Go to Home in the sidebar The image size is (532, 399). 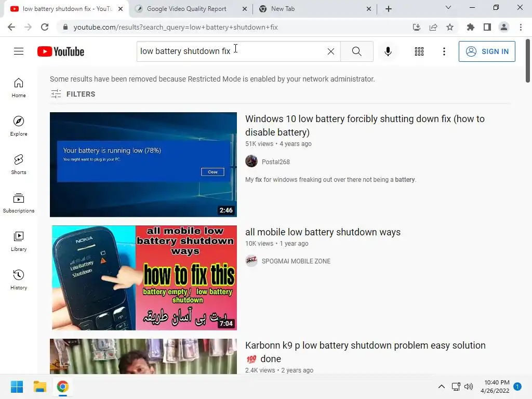pyautogui.click(x=19, y=87)
